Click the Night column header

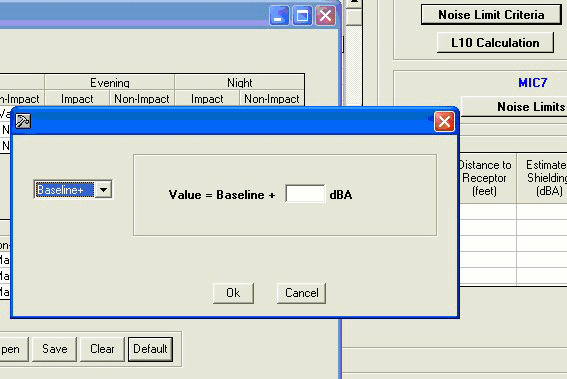pos(239,82)
